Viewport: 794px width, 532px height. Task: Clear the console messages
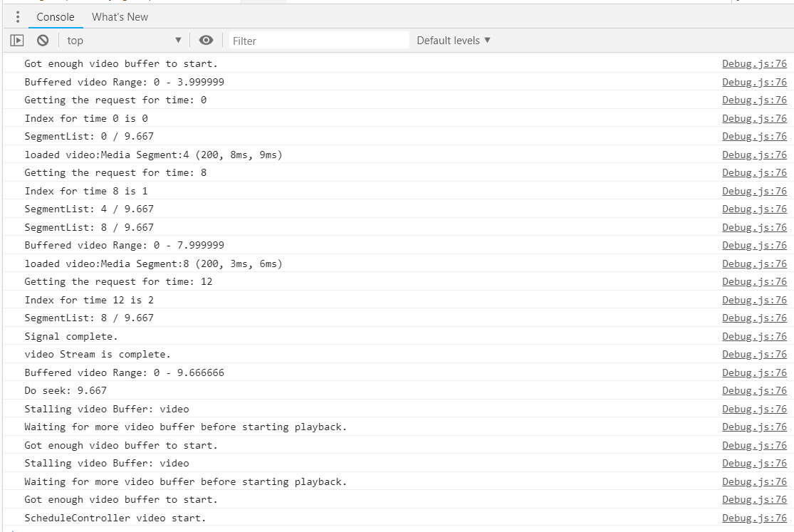(42, 40)
